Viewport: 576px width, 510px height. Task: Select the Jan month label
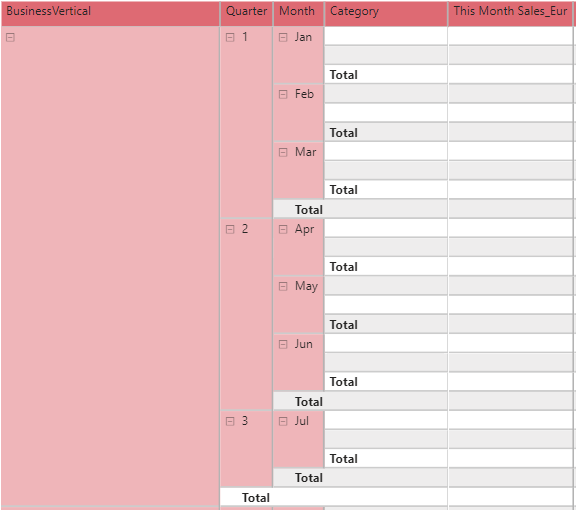pos(303,37)
